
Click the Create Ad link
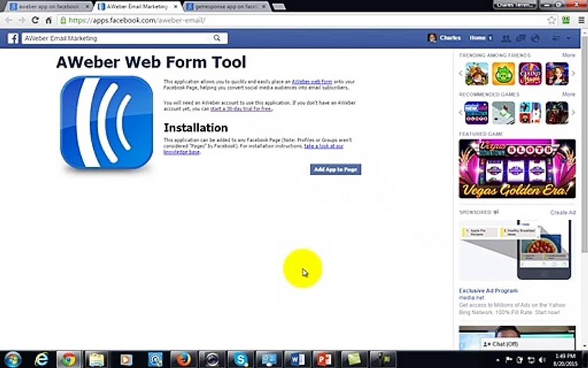(x=563, y=213)
